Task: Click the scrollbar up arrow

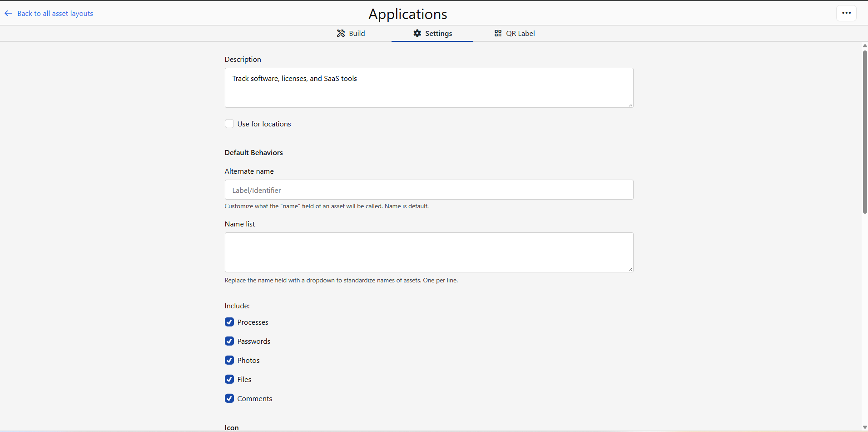Action: click(865, 45)
